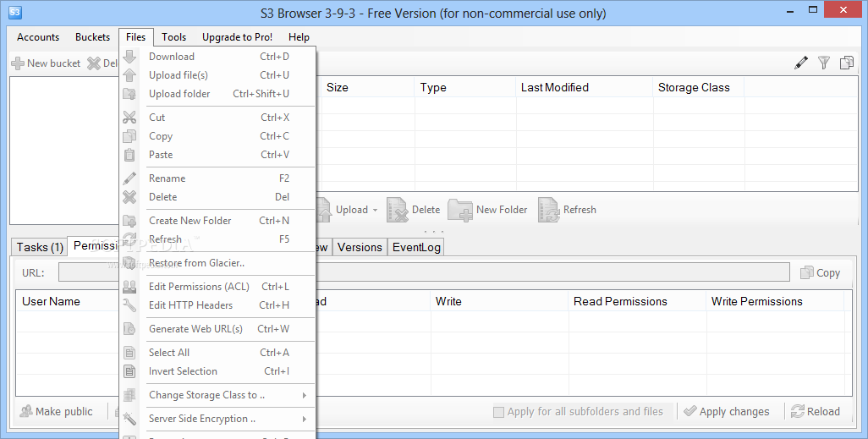Open the Upgrade to Pro! menu
Screen dimensions: 868x439
click(x=237, y=37)
